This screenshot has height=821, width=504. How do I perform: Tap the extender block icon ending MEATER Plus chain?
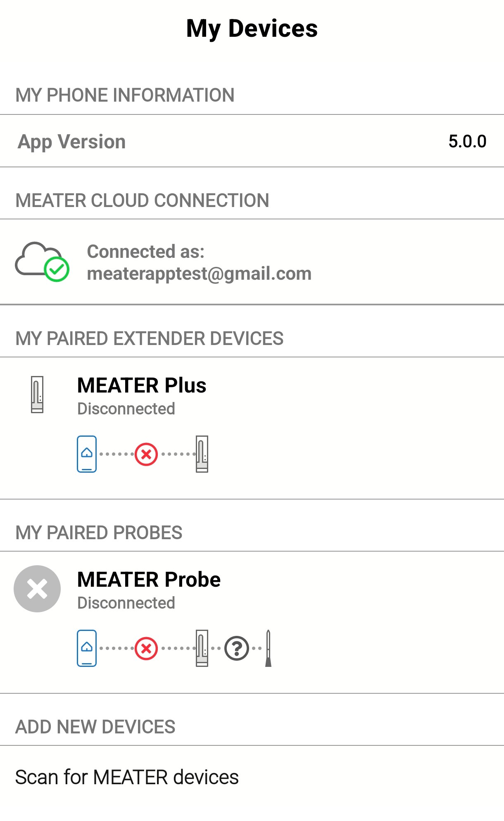[202, 454]
